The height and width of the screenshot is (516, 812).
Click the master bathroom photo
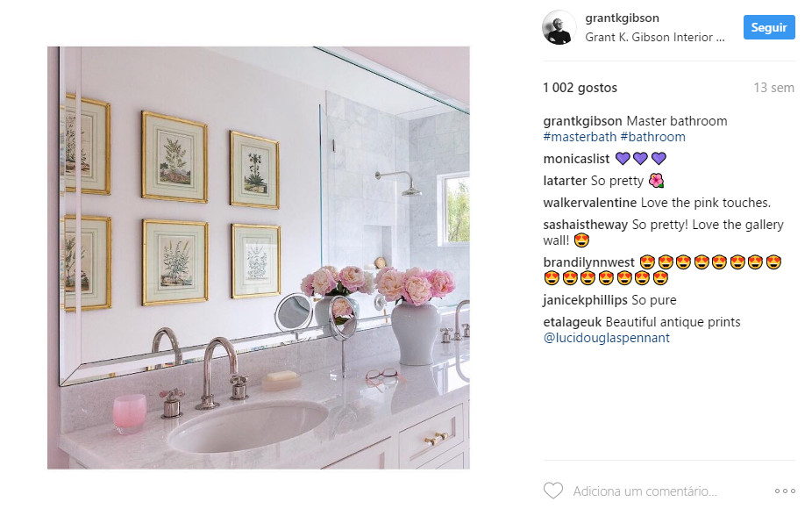(x=259, y=258)
